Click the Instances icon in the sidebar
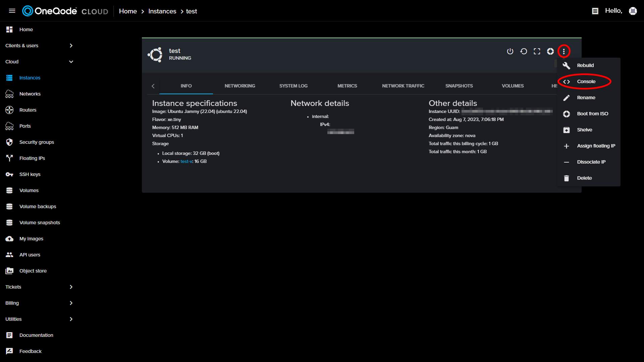 (x=9, y=78)
